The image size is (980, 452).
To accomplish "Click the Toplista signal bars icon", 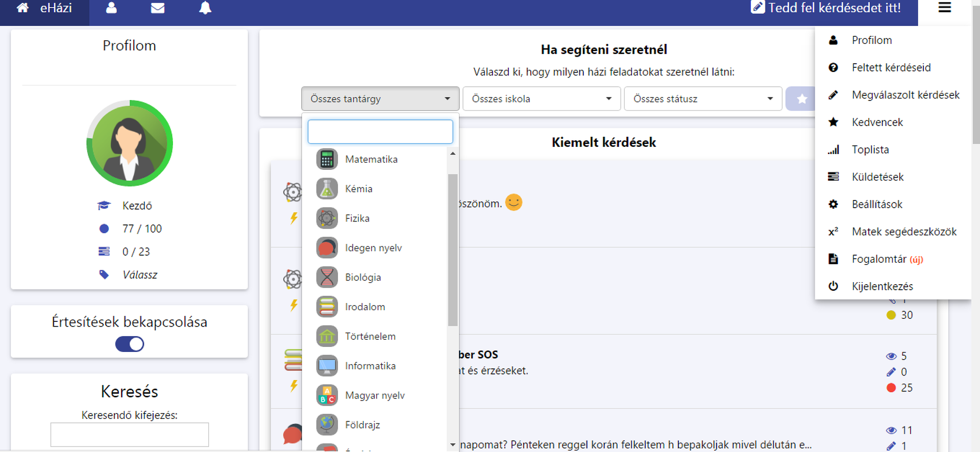I will point(834,149).
